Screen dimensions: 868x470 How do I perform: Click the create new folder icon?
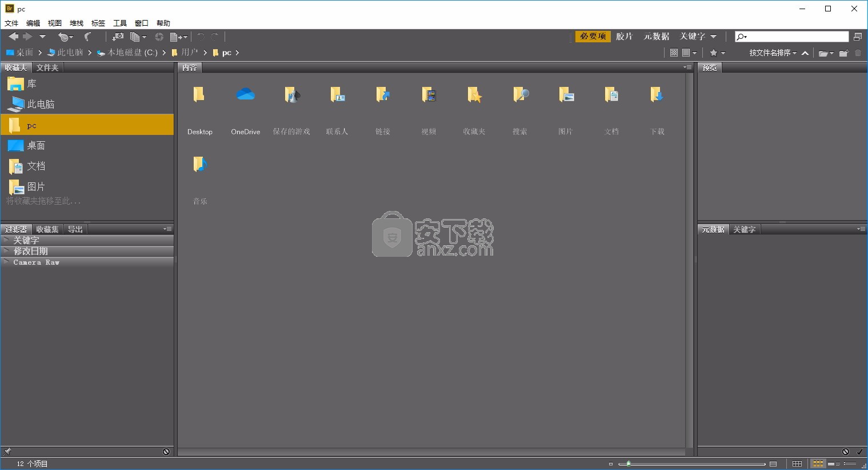point(843,53)
